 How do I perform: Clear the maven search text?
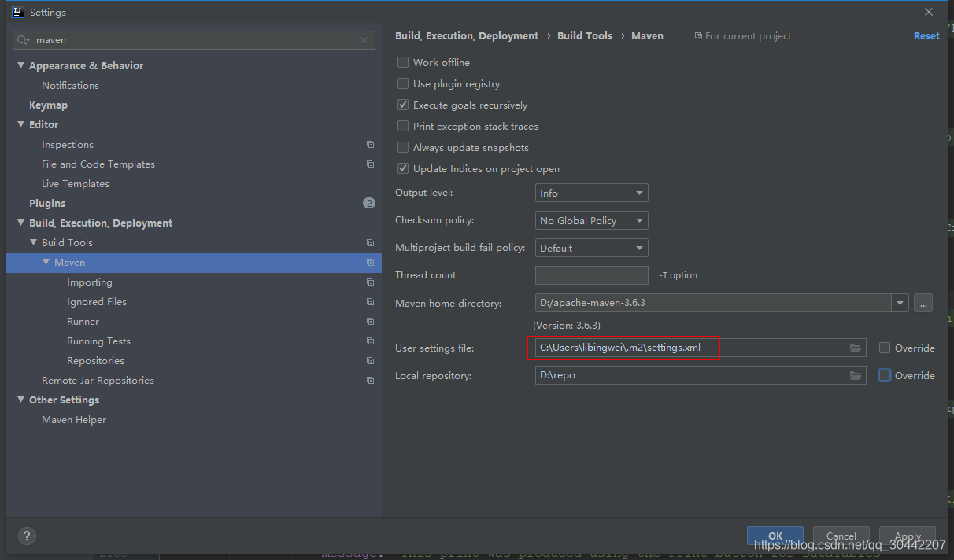coord(364,40)
